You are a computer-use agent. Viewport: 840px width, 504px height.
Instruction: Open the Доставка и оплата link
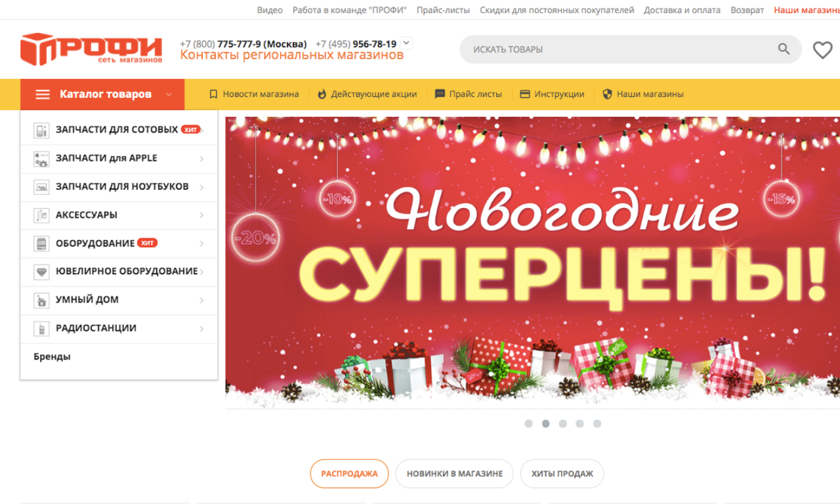pyautogui.click(x=682, y=10)
